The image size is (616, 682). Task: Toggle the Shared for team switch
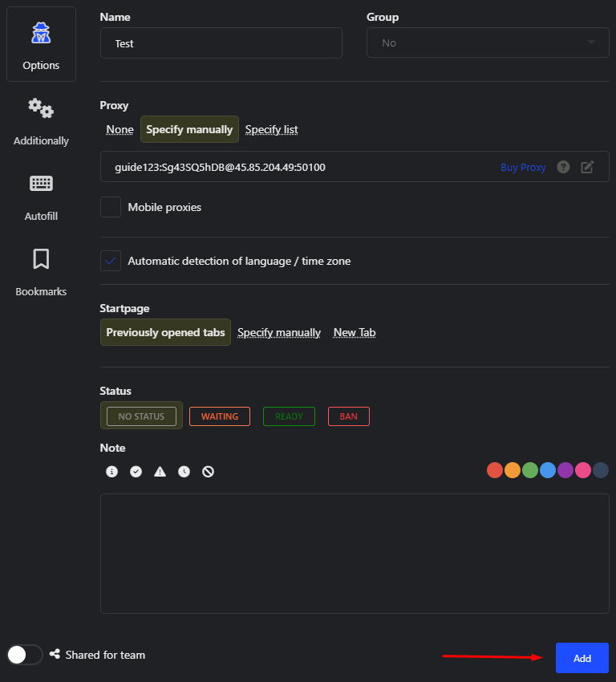click(25, 655)
